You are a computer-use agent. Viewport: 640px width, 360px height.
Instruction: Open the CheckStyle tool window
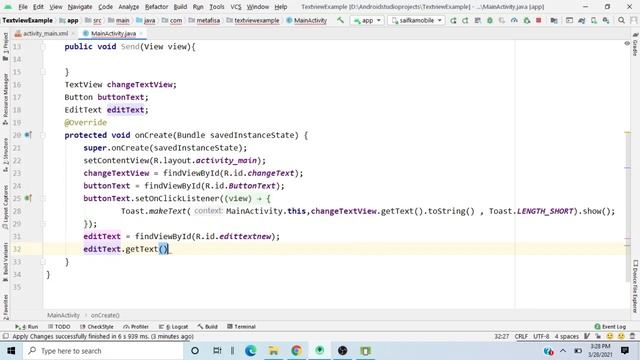tap(97, 327)
